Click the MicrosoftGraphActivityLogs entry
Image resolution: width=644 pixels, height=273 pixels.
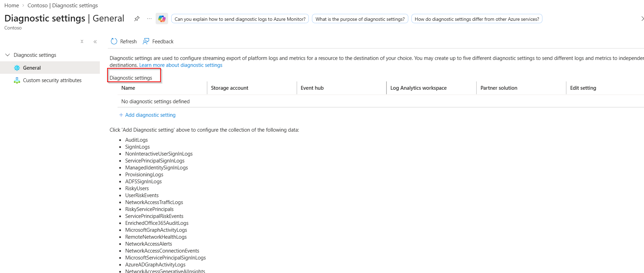(x=156, y=230)
